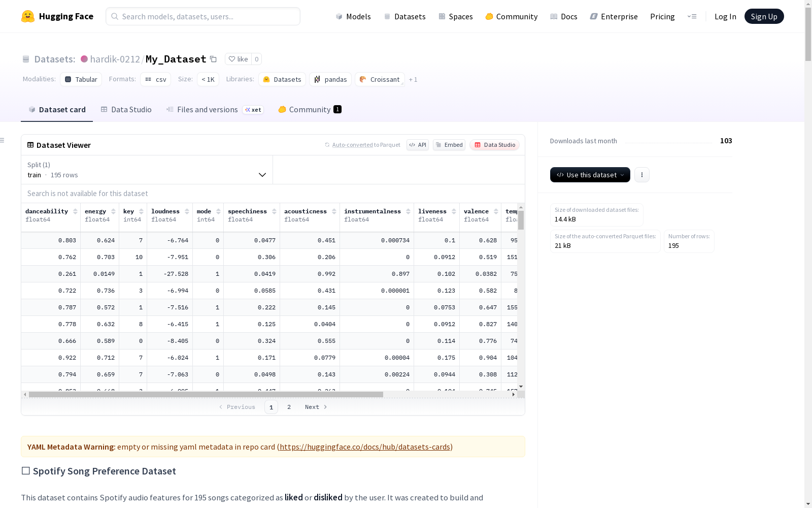Click the Sign Up button
Screen dimensions: 812x508
(x=764, y=16)
